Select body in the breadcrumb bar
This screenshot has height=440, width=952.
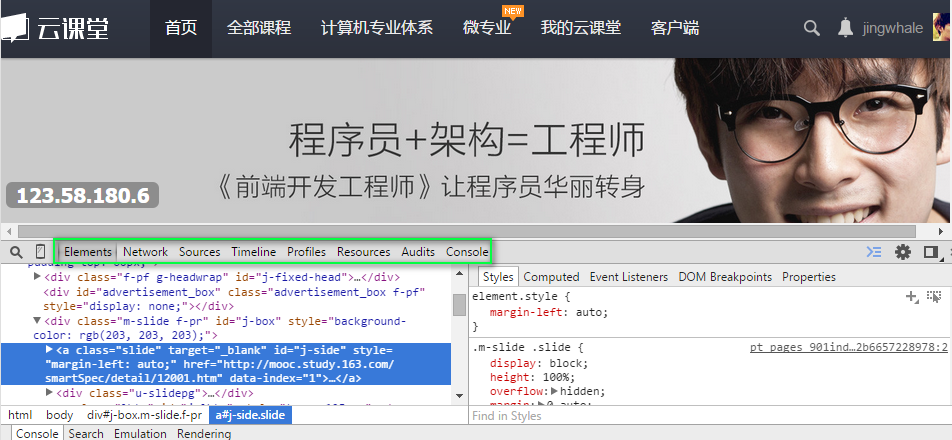coord(60,415)
